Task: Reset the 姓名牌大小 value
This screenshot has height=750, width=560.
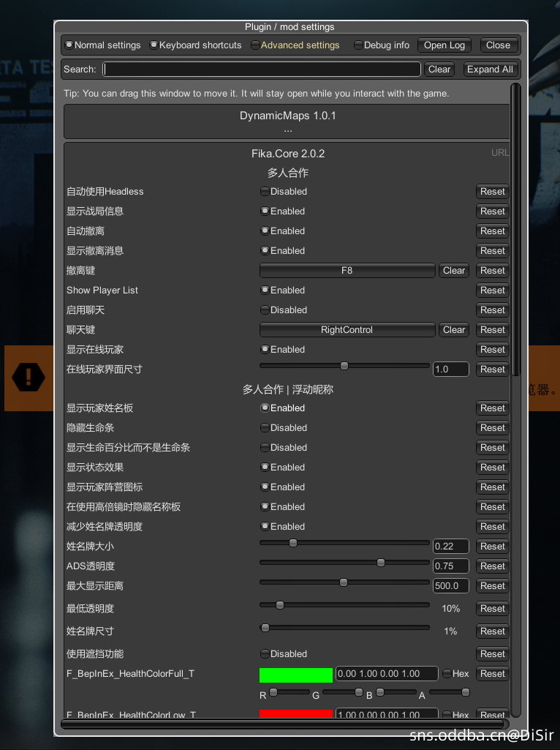Action: point(492,547)
